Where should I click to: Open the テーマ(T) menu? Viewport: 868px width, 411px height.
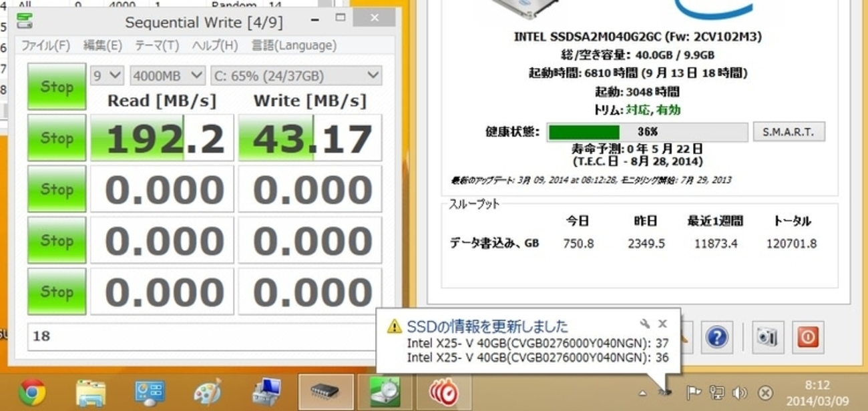[x=157, y=45]
